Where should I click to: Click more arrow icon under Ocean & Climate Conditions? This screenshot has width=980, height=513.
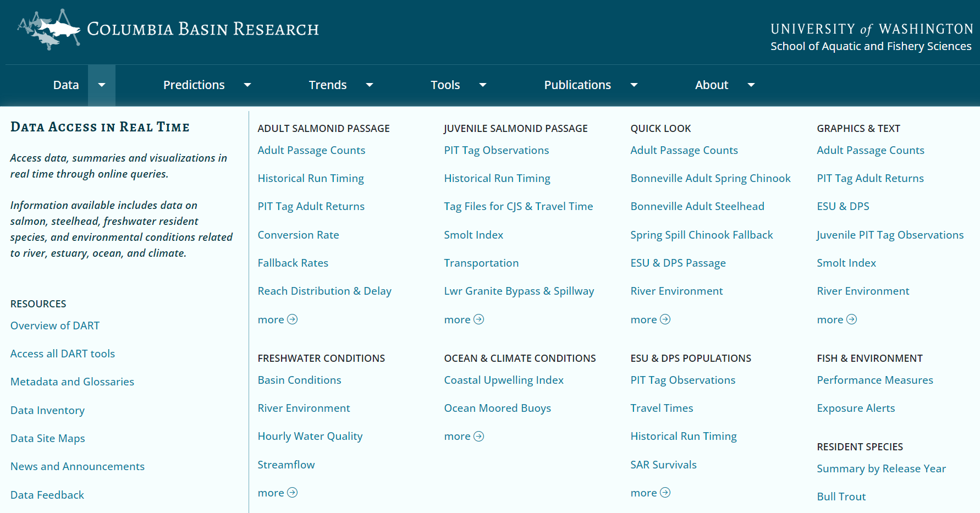click(479, 436)
